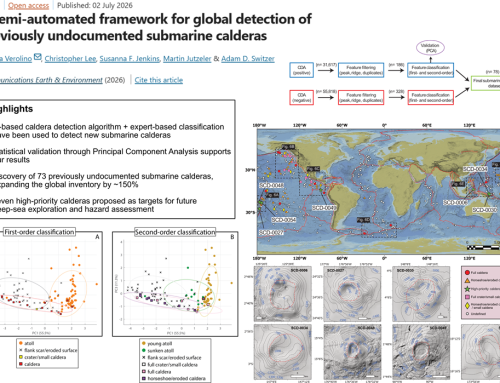This screenshot has width=500, height=383.
Task: Click the 'First-order classification' plot label
Action: pyautogui.click(x=39, y=232)
